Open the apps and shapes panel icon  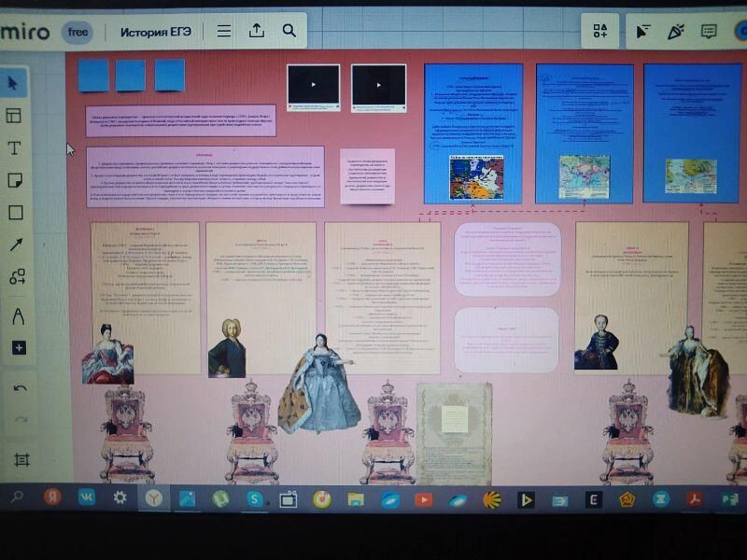point(600,32)
